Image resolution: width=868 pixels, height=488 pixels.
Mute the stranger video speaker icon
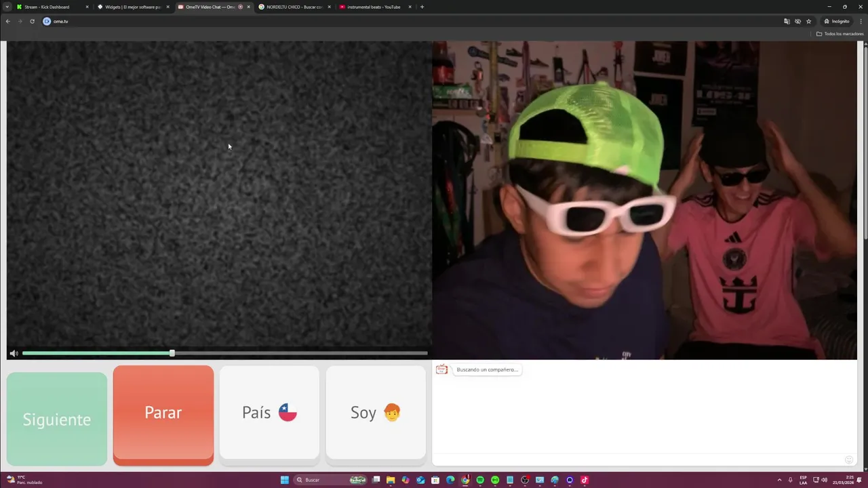point(14,353)
